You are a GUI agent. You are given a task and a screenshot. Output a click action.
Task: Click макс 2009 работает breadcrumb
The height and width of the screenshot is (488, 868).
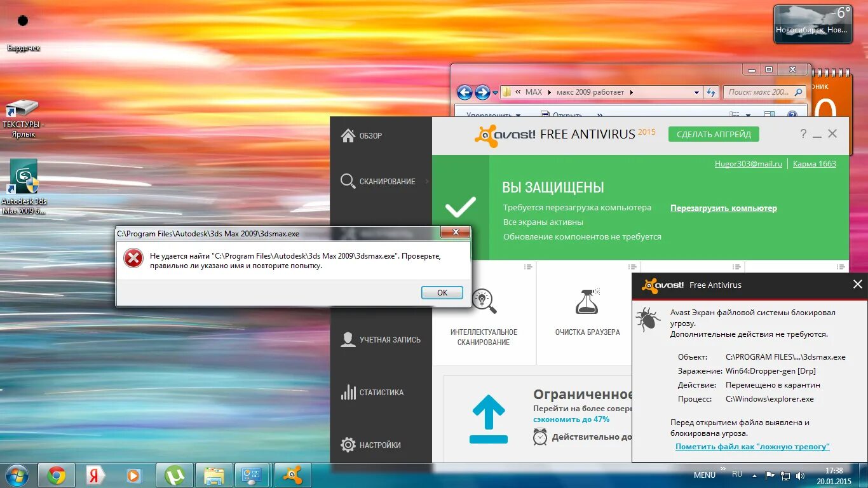590,92
